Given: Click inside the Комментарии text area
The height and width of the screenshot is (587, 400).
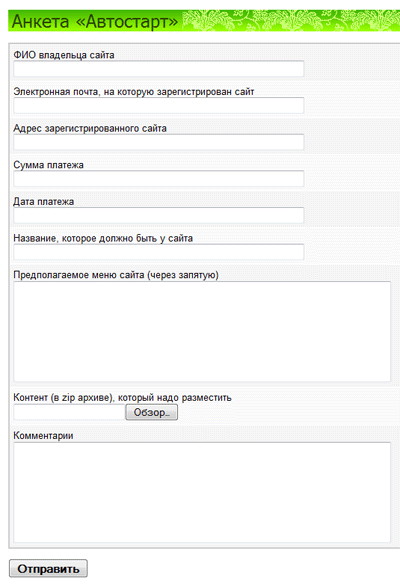Looking at the screenshot, I should (x=202, y=492).
